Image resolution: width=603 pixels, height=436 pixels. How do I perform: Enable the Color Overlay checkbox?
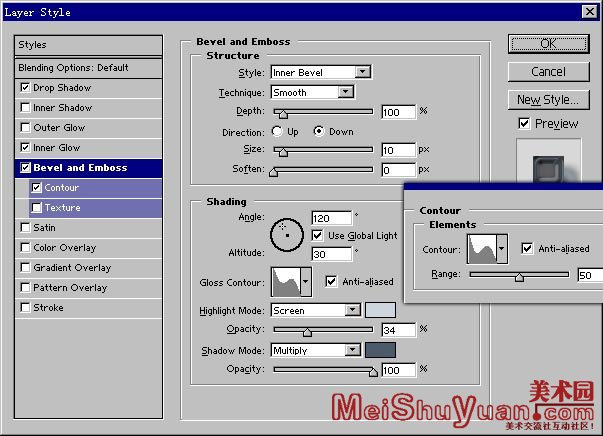pos(25,248)
